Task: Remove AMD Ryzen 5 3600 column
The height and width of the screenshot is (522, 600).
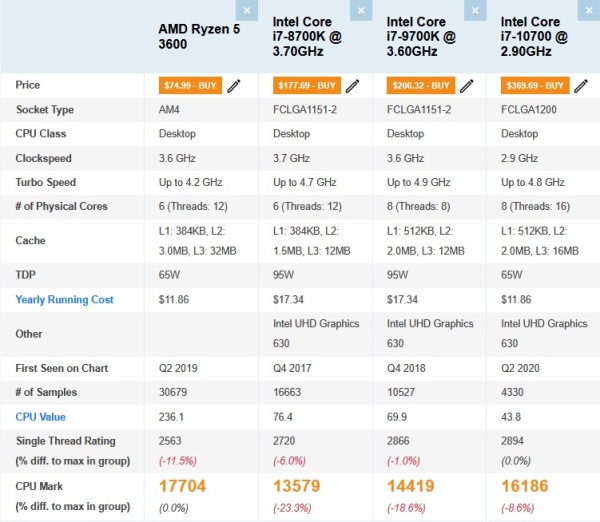Action: pos(247,10)
